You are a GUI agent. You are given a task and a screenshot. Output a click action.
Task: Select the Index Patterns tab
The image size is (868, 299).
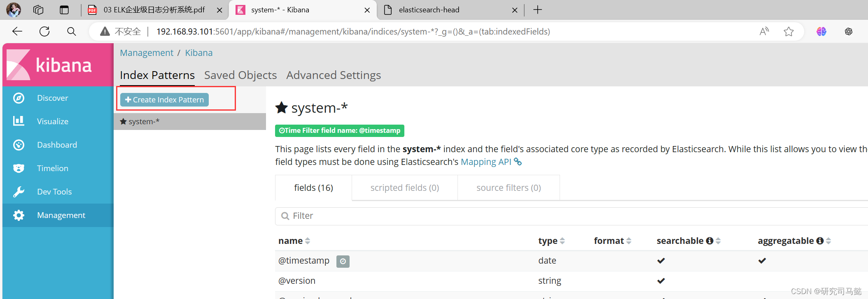[157, 75]
